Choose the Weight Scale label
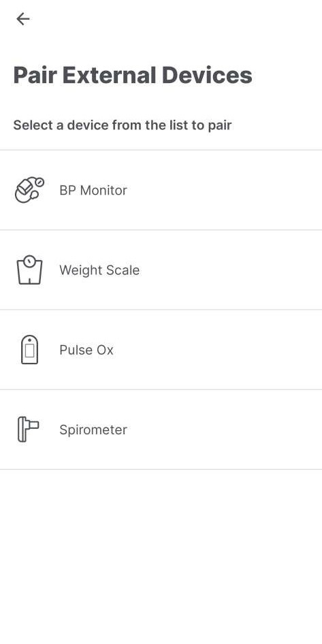The width and height of the screenshot is (322, 644). point(99,270)
